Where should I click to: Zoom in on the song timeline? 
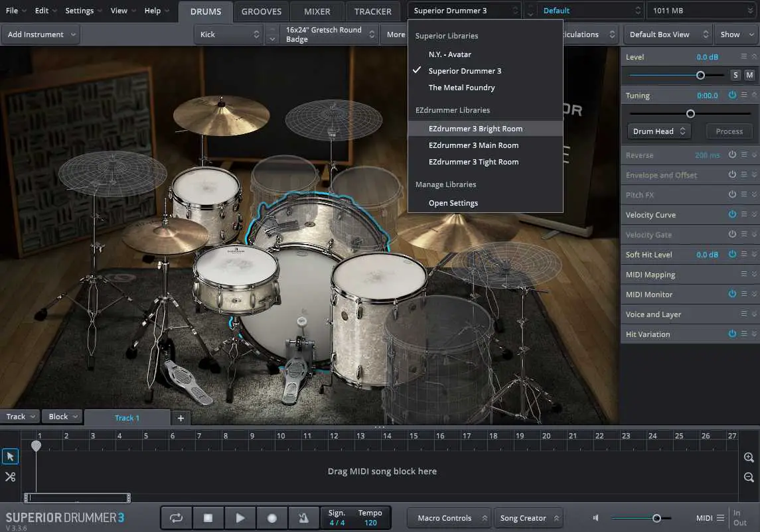[x=748, y=457]
